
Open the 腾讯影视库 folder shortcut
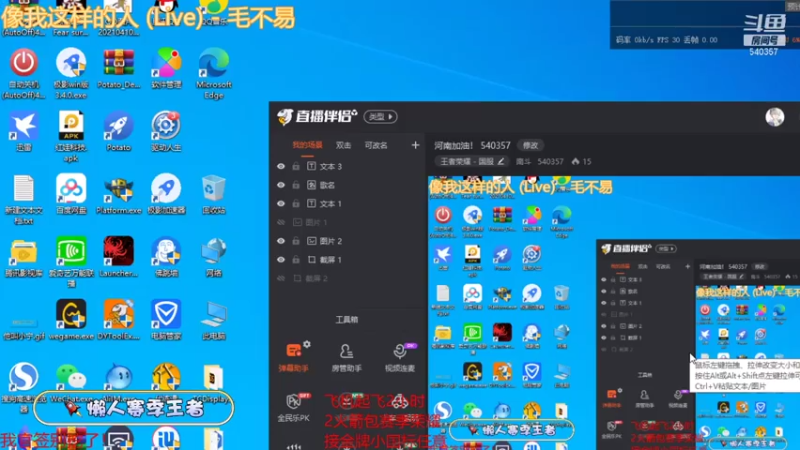[23, 258]
